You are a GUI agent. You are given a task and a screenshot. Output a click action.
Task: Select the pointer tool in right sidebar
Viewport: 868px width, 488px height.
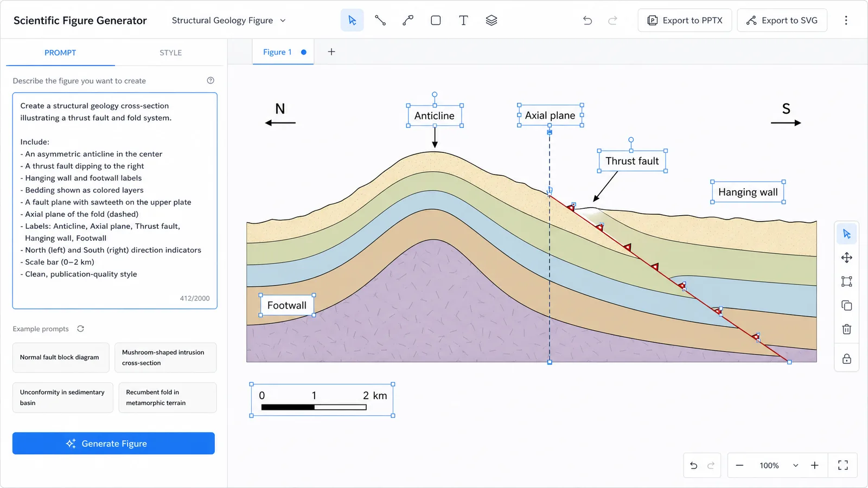click(x=847, y=234)
